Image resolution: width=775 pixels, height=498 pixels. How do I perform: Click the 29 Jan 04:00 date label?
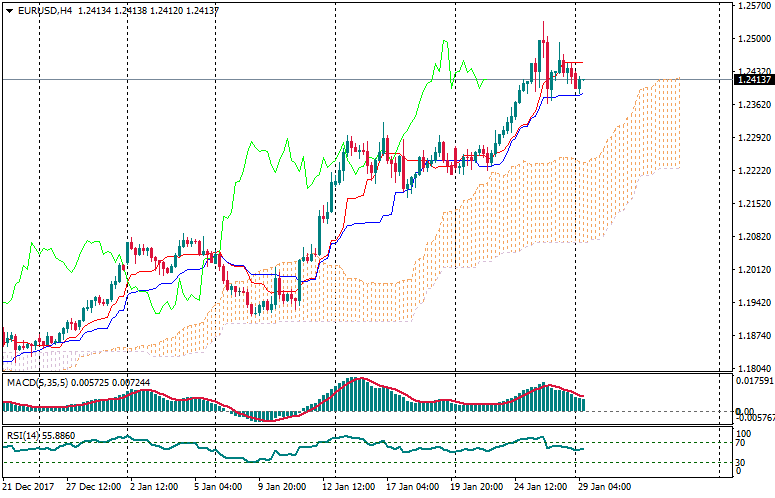tap(604, 487)
